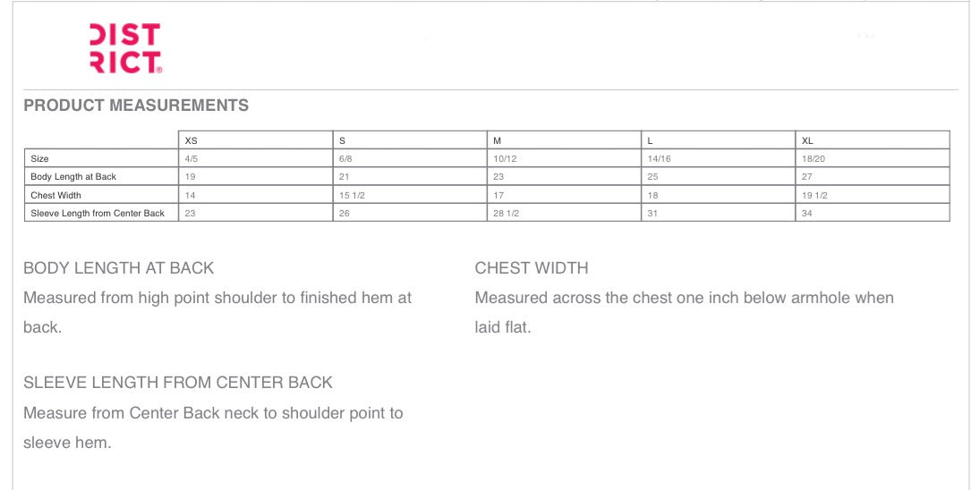Select the XS column header
The height and width of the screenshot is (490, 980).
tap(192, 140)
